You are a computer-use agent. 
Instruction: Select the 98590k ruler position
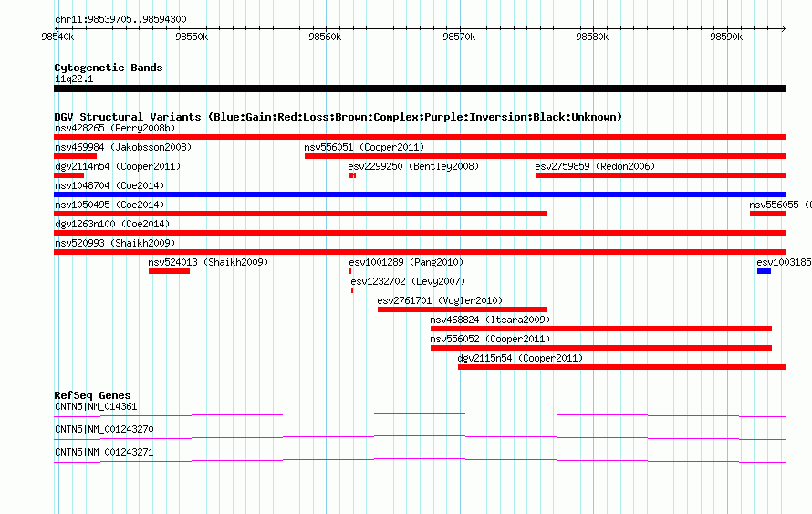(x=726, y=37)
